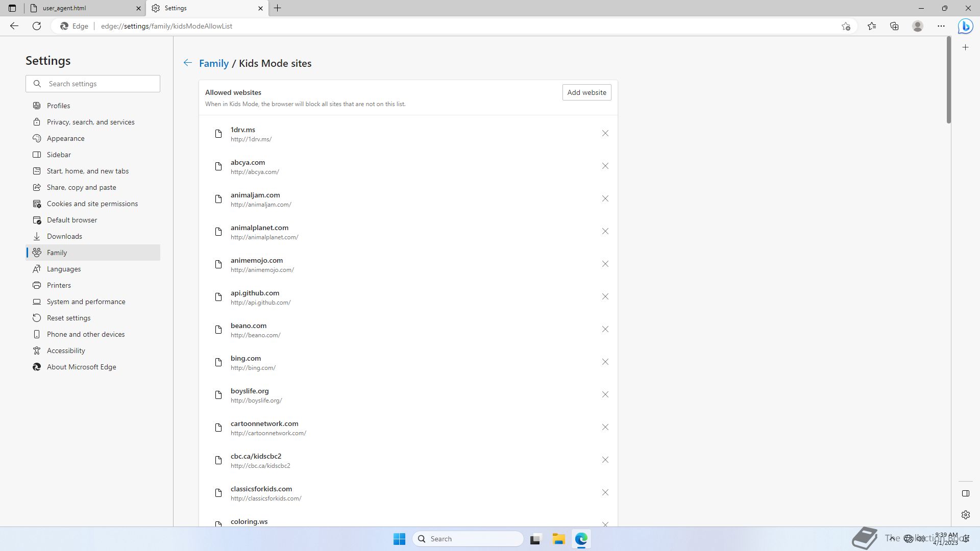Toggle the Edge sidebar visibility icon
This screenshot has height=551, width=980.
point(965,493)
